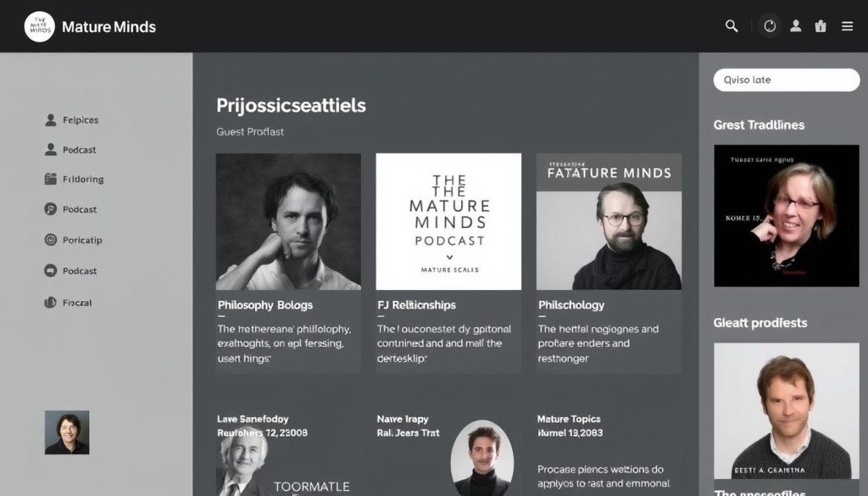
Task: Open The Mature Minds Podcast cover thumbnail
Action: click(448, 221)
